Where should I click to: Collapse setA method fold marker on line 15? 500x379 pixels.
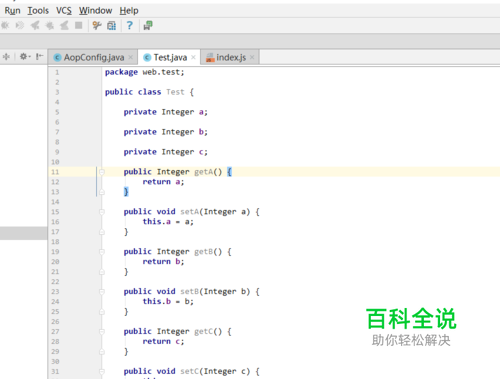tap(102, 212)
